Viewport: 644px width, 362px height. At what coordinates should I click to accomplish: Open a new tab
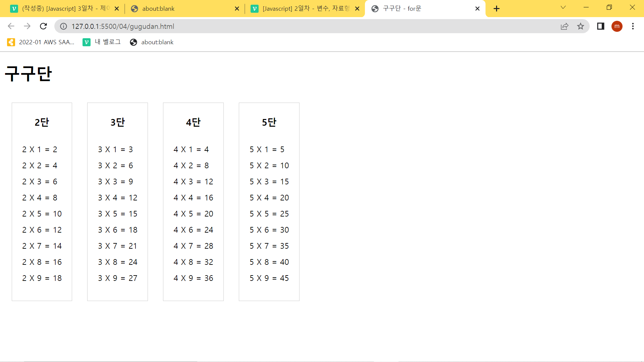497,9
